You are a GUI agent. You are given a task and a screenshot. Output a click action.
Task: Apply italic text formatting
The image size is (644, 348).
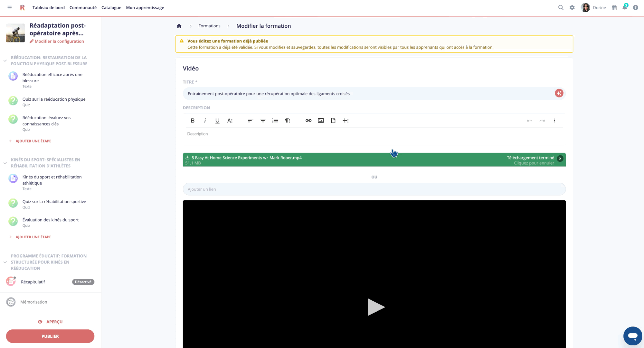point(205,121)
